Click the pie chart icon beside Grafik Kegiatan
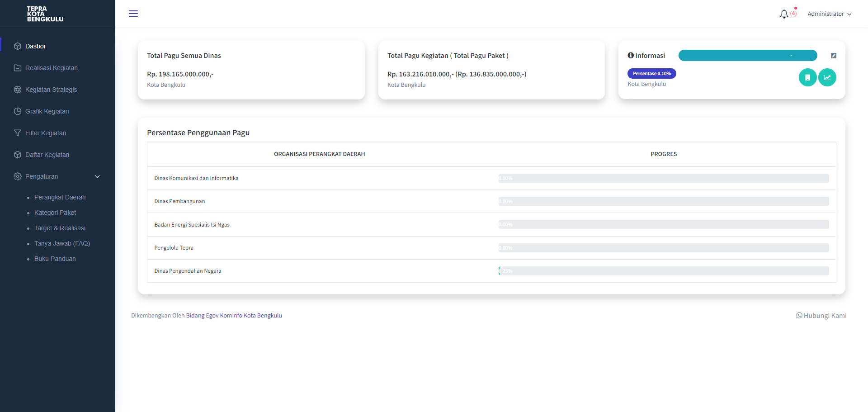 (x=18, y=111)
